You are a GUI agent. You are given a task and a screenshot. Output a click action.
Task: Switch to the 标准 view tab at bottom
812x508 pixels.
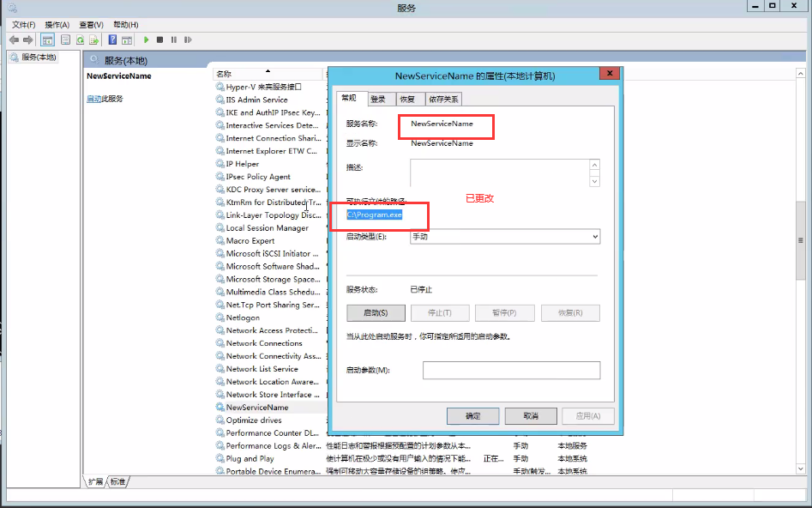point(117,481)
